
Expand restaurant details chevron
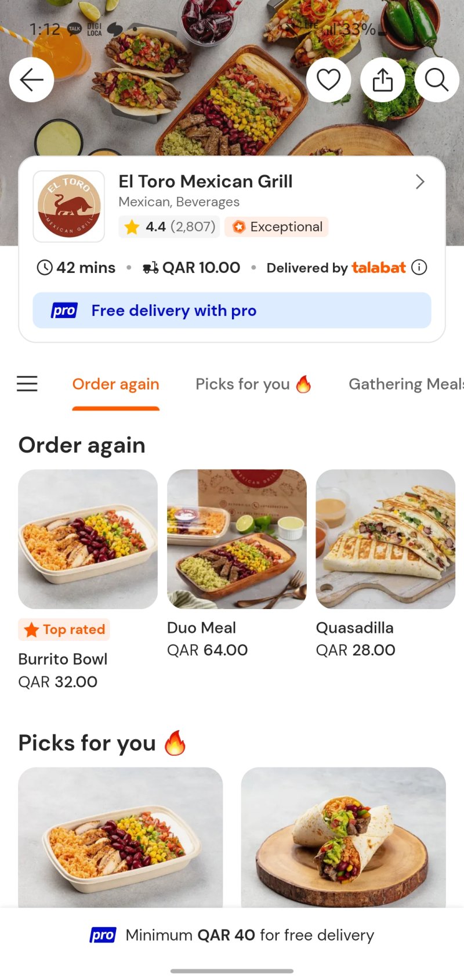click(x=420, y=182)
